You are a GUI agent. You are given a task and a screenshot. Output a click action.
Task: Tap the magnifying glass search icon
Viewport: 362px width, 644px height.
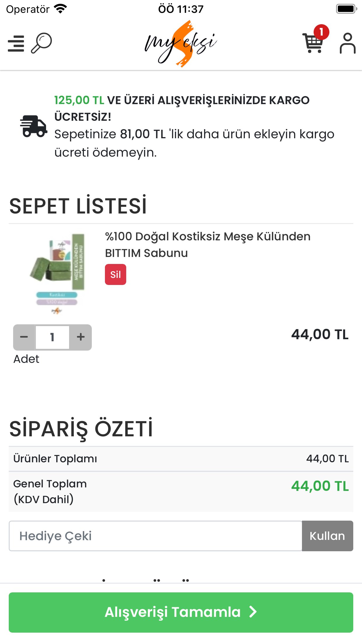(x=41, y=43)
